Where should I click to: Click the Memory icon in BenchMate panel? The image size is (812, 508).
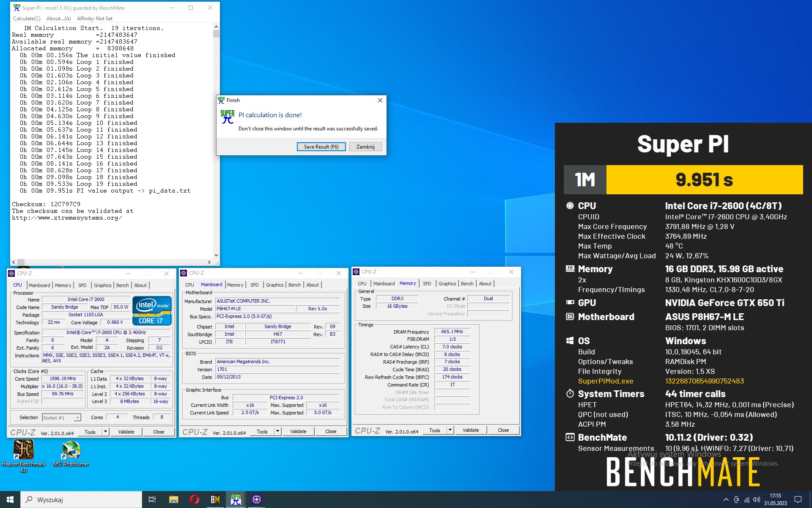[570, 269]
